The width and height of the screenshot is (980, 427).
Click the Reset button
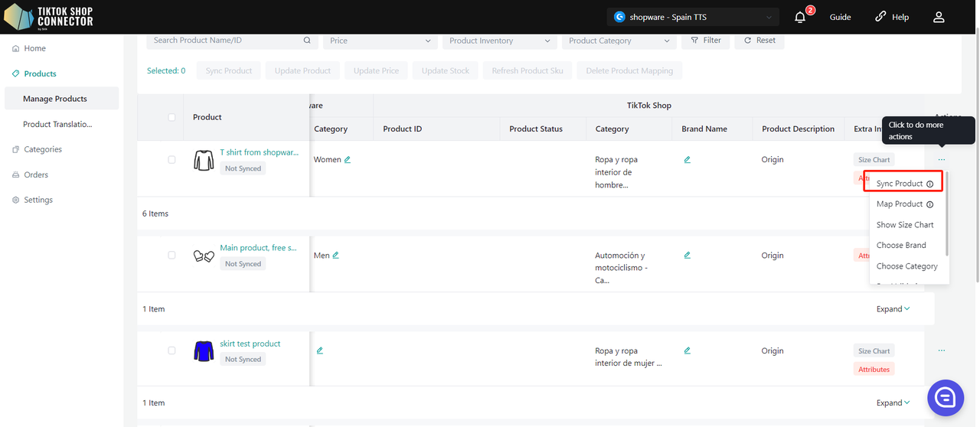coord(759,41)
